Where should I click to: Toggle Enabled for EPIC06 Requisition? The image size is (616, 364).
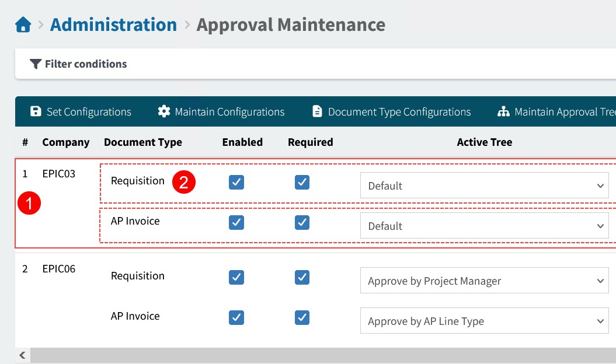[x=236, y=277]
